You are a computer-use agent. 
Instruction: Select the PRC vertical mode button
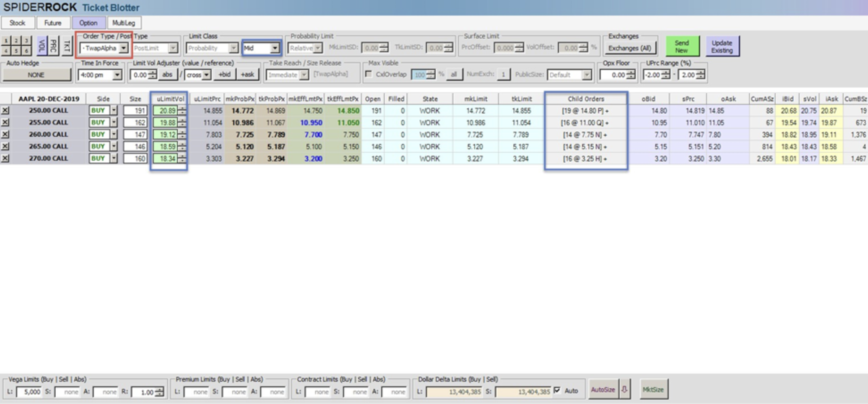53,46
